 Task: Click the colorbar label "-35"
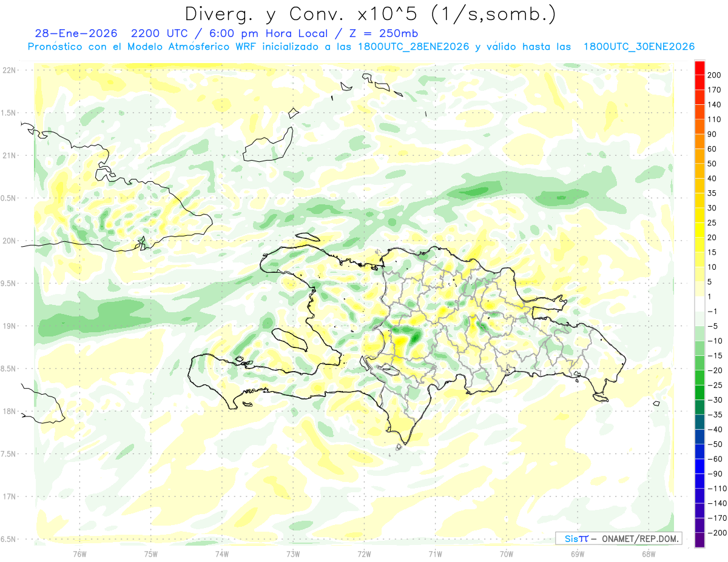point(716,415)
